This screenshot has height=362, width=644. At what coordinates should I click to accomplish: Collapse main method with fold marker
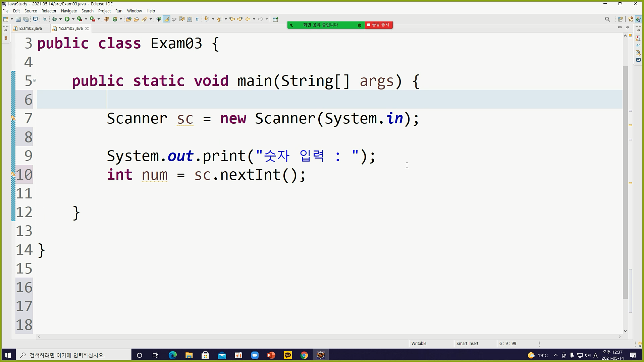coord(34,80)
